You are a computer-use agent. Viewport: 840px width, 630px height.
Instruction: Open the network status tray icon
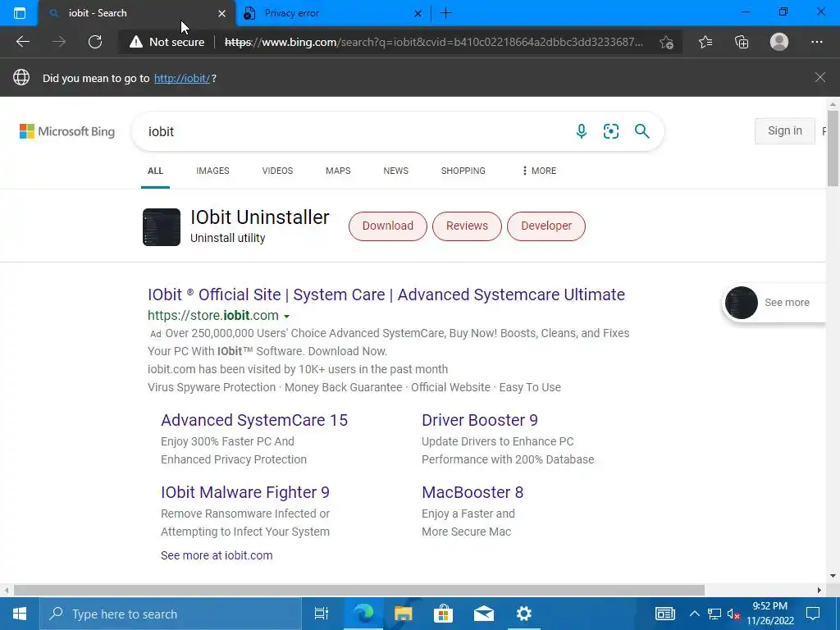[714, 614]
